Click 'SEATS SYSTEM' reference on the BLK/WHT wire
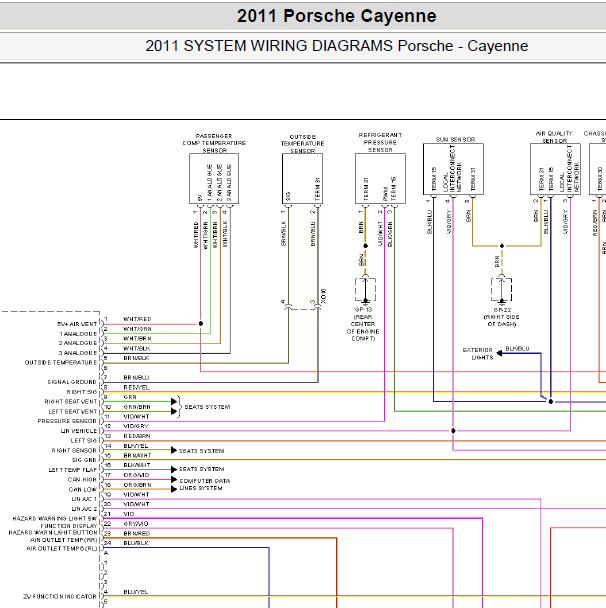This screenshot has height=608, width=606. coord(202,469)
